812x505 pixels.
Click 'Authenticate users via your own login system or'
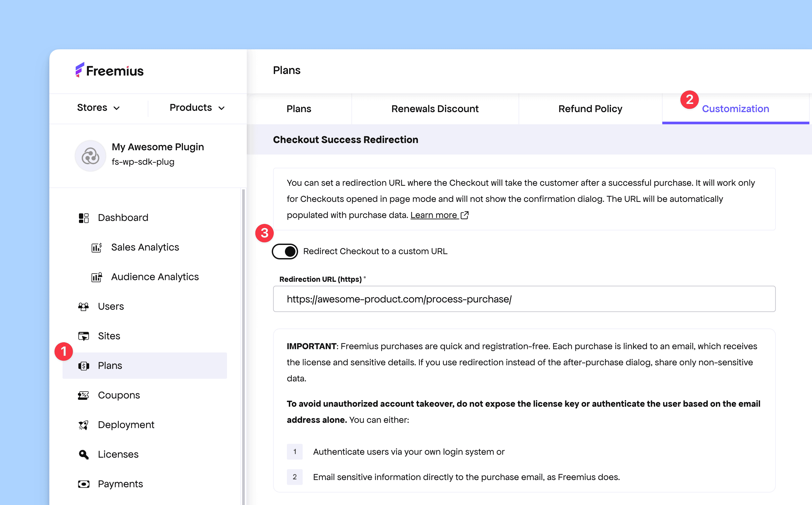(409, 452)
